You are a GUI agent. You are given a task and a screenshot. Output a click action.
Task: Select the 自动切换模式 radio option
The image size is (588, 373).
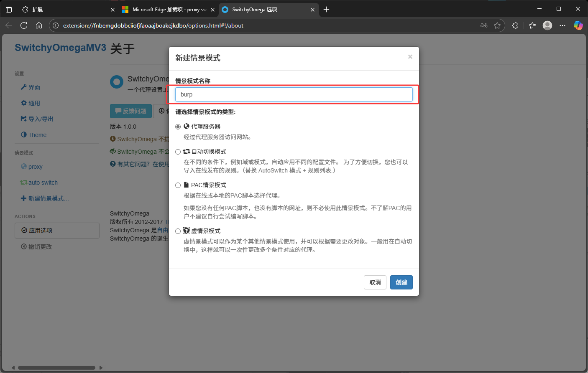(178, 152)
